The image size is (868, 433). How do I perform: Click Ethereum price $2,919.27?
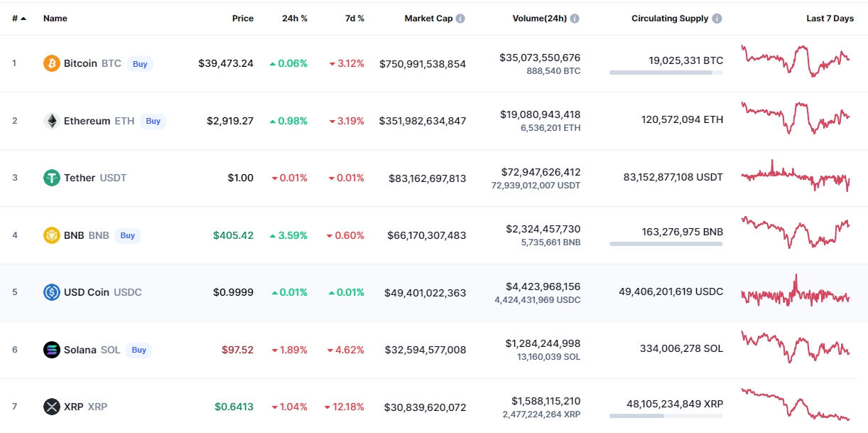(230, 121)
